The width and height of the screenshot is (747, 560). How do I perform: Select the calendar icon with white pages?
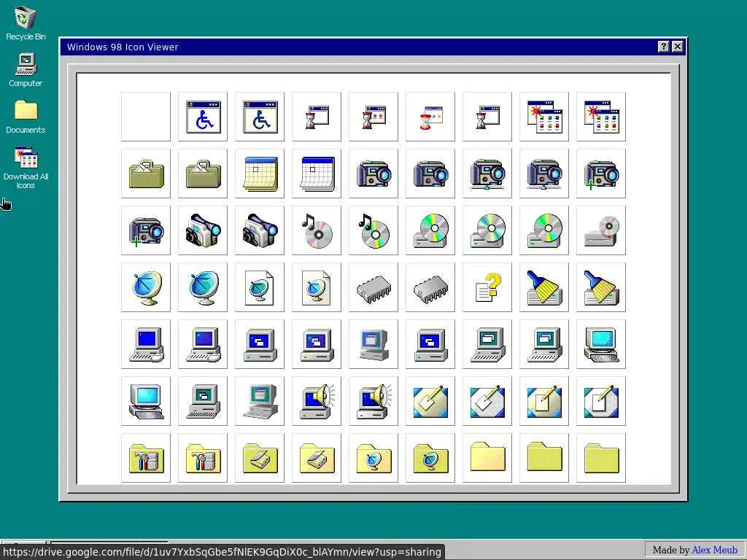pyautogui.click(x=317, y=174)
